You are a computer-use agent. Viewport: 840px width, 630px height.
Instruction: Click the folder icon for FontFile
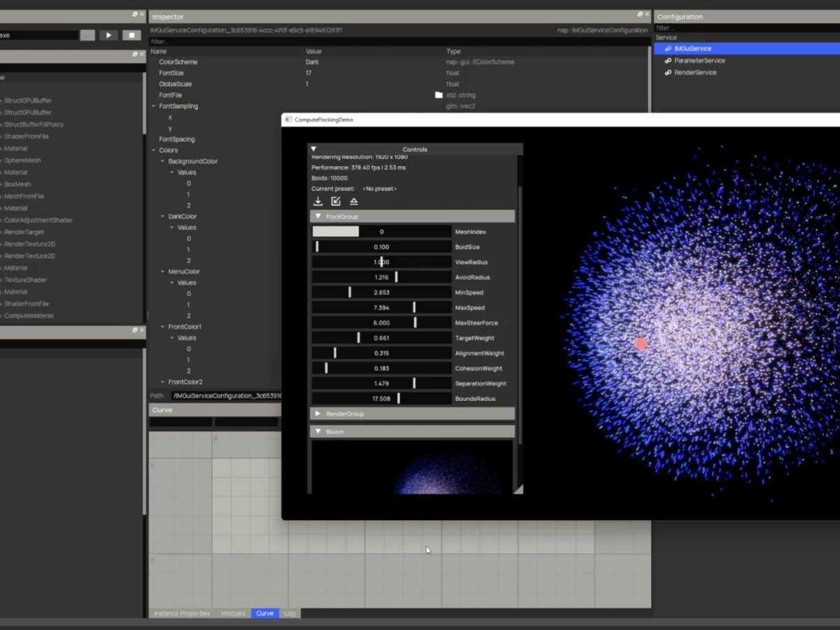click(439, 95)
